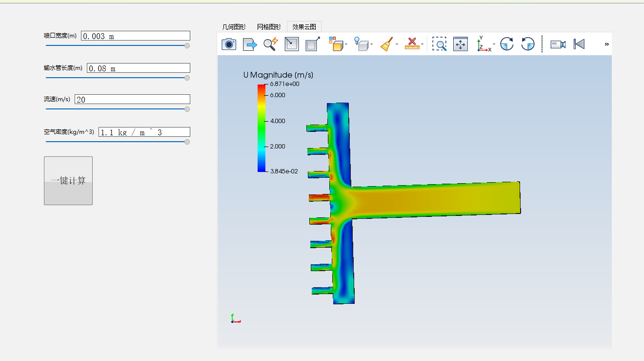The width and height of the screenshot is (644, 361).
Task: Click the 空气密度(kg/m^3) label
Action: (69, 131)
